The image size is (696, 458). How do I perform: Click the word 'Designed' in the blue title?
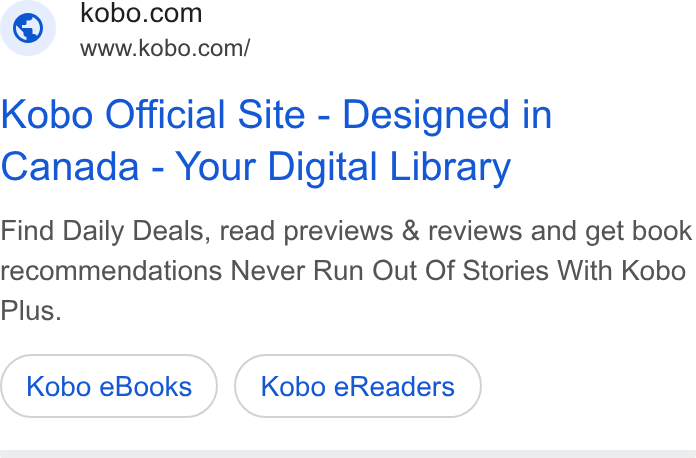pos(426,115)
